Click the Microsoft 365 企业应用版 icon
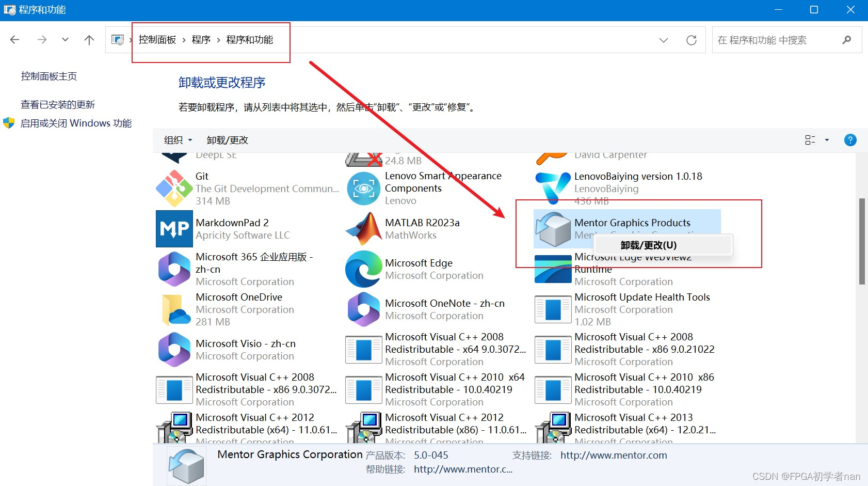This screenshot has width=868, height=486. pos(174,269)
